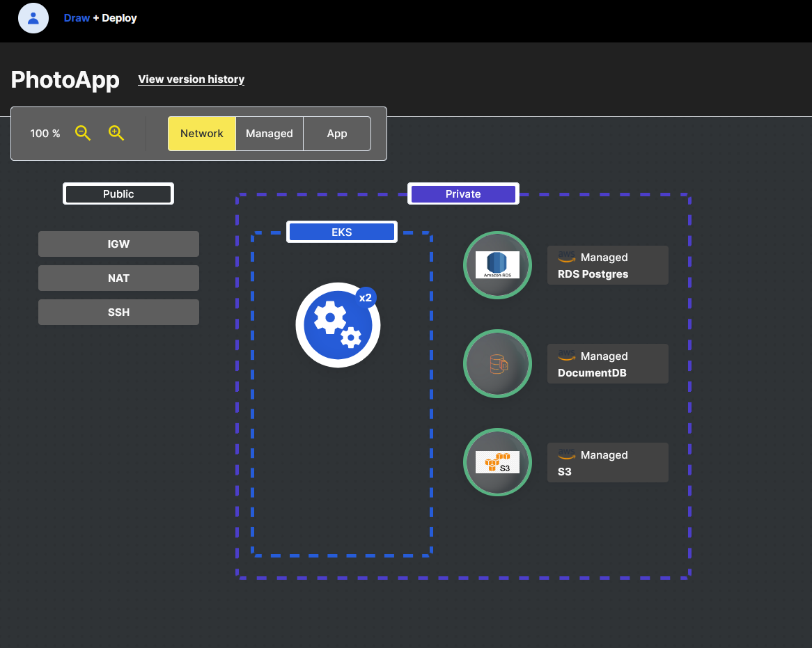812x648 pixels.
Task: Click the zoom in magnifier icon
Action: [x=116, y=133]
